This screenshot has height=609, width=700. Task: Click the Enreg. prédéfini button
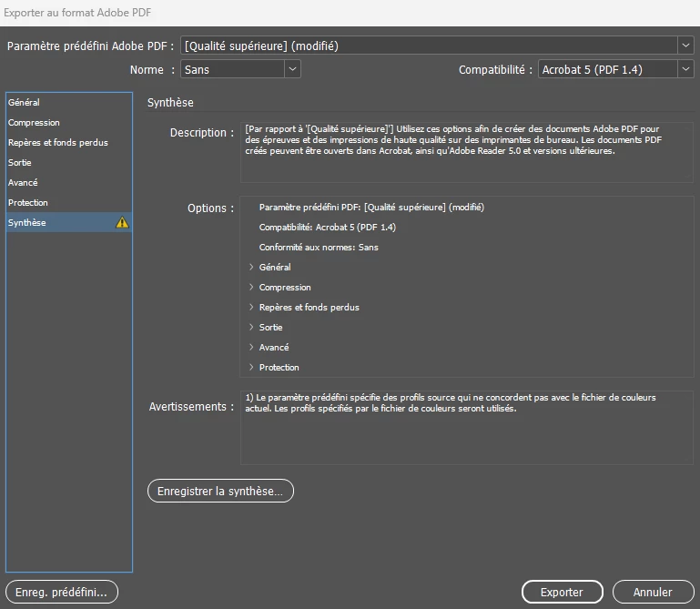(x=62, y=592)
